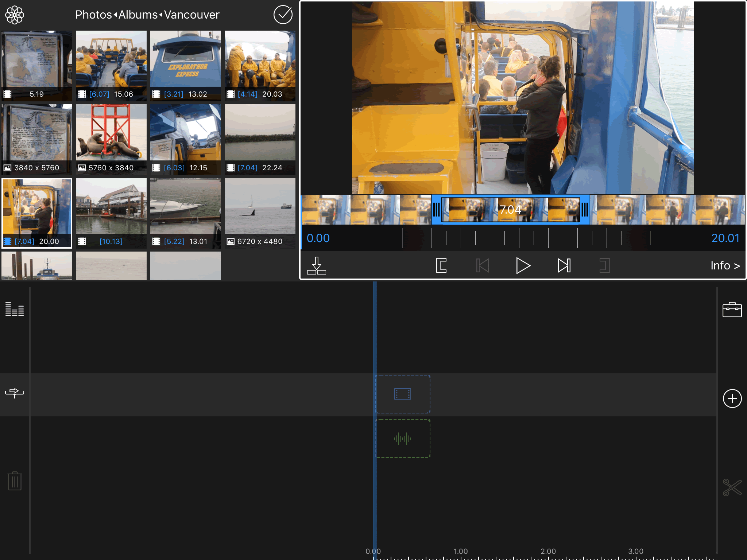The image size is (747, 560).
Task: Open the audio mixer levels icon
Action: tap(15, 309)
